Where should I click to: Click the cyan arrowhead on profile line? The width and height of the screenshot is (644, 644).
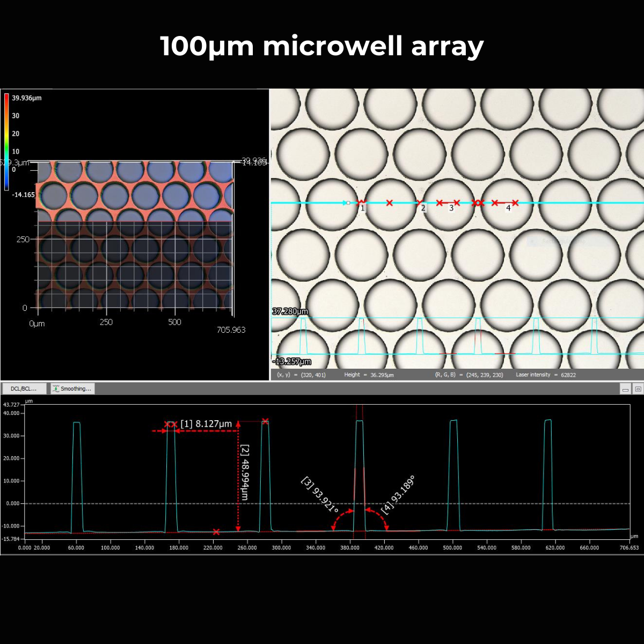pos(344,203)
